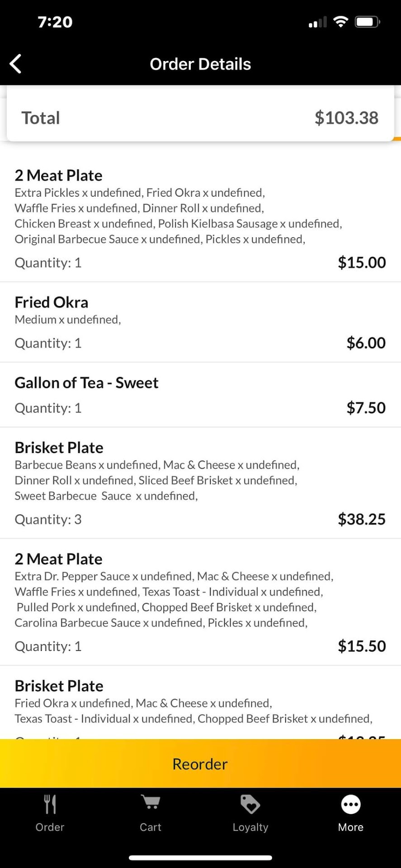Screen dimensions: 401x868
Task: Select the Fried Okra order item
Action: (52, 302)
